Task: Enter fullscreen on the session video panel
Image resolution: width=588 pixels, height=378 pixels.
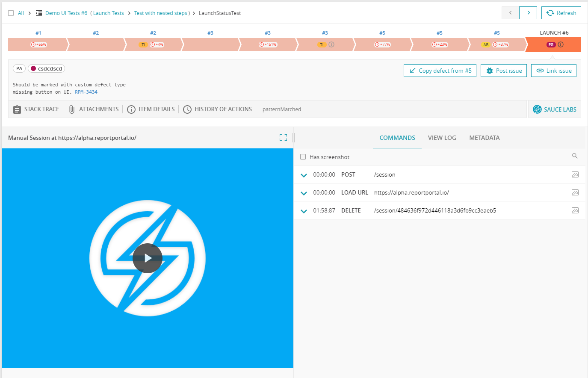Action: coord(283,137)
